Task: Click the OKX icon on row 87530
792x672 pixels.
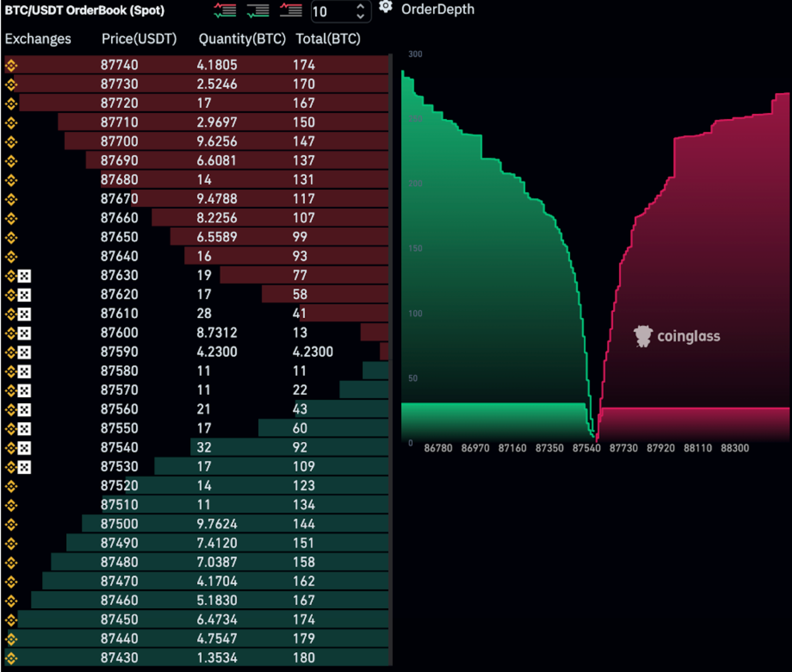Action: pos(24,467)
